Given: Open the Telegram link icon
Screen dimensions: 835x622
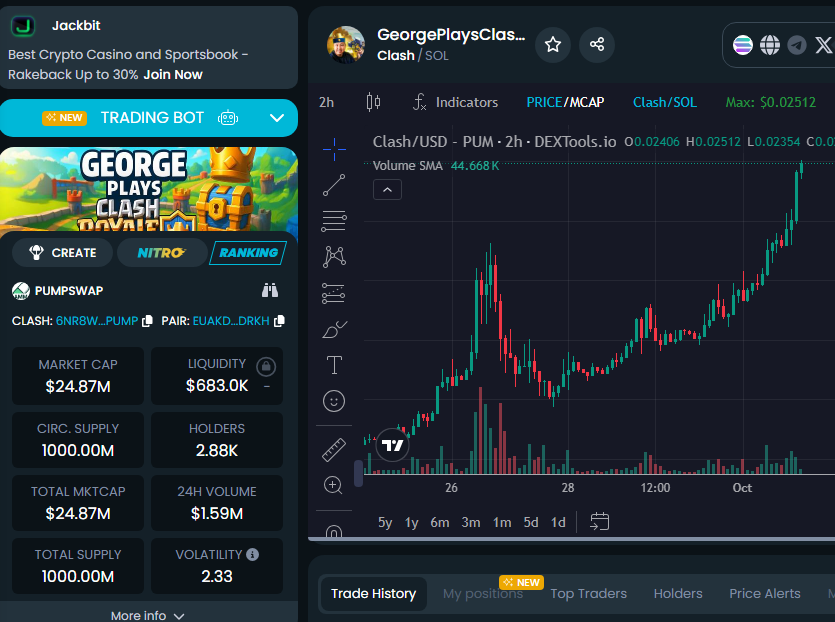Looking at the screenshot, I should (797, 45).
